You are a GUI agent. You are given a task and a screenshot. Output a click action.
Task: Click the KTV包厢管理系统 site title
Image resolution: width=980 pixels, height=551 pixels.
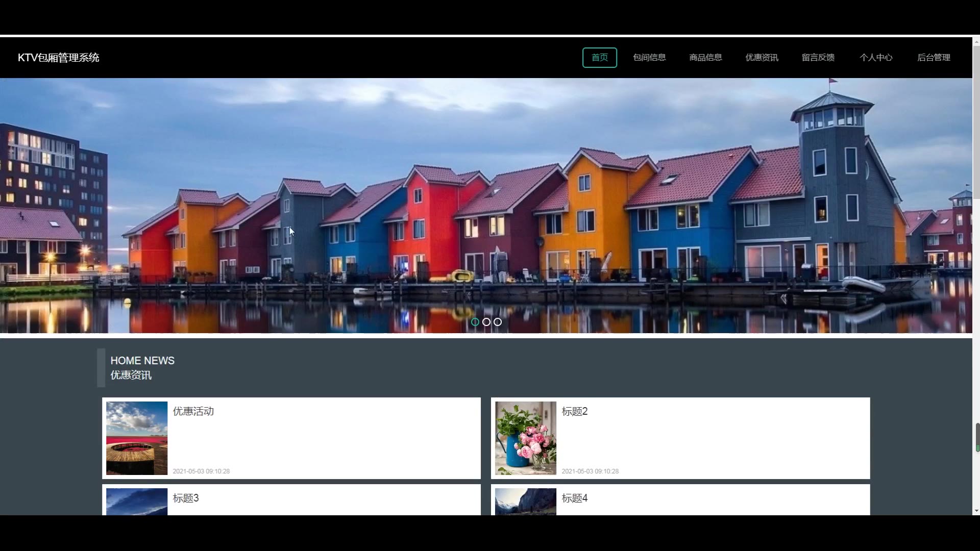(58, 58)
